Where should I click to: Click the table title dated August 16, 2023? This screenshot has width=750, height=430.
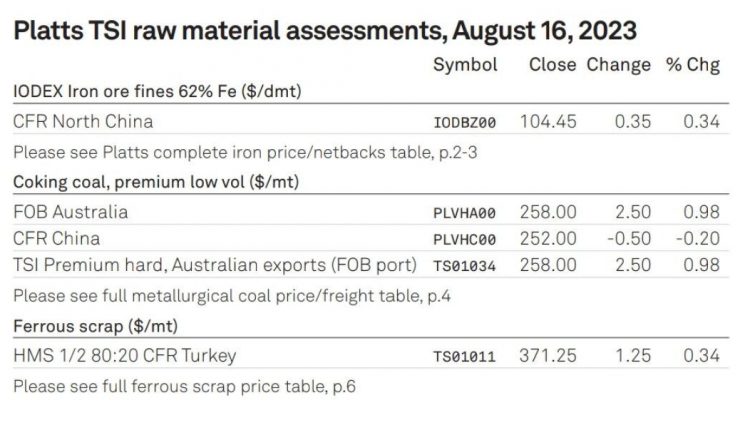pyautogui.click(x=325, y=29)
